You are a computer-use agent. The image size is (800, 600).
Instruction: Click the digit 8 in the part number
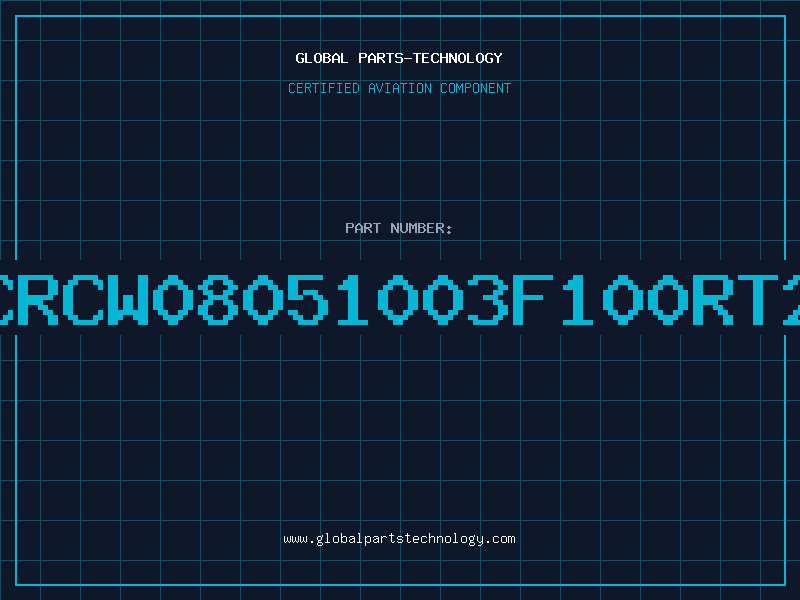pos(218,300)
